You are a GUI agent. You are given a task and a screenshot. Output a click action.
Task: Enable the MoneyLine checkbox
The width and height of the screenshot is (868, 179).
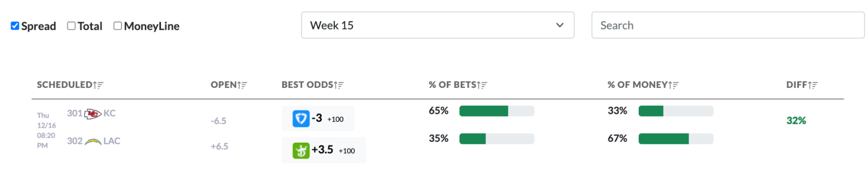118,26
